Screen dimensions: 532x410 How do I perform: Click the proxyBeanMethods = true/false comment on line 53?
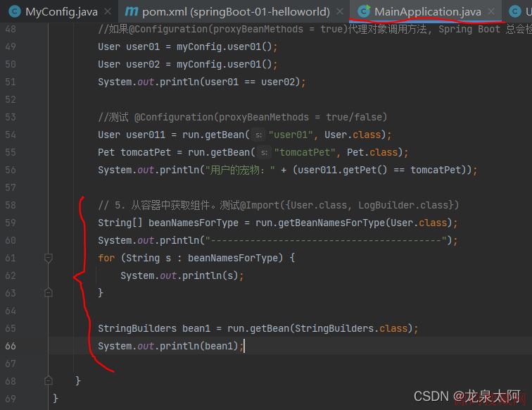[x=242, y=117]
